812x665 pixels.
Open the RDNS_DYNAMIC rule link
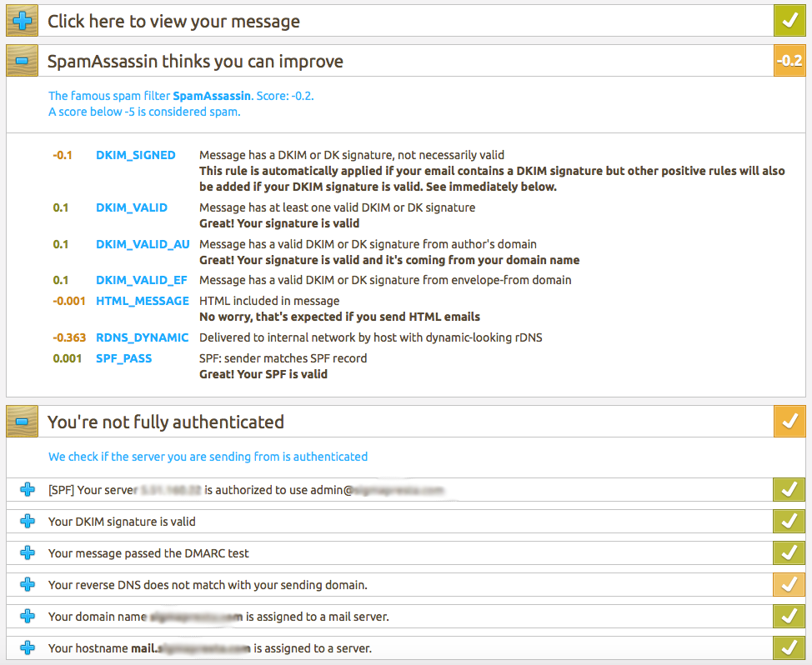[142, 337]
